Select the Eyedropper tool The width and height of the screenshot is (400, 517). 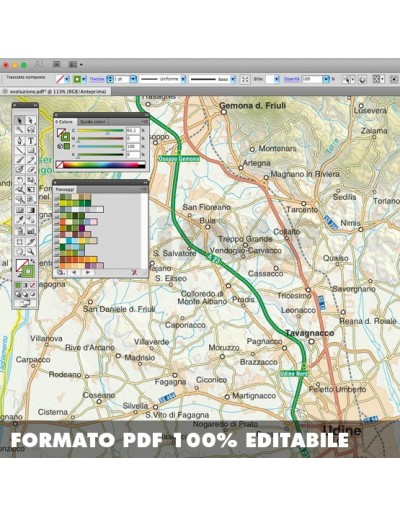(20, 220)
